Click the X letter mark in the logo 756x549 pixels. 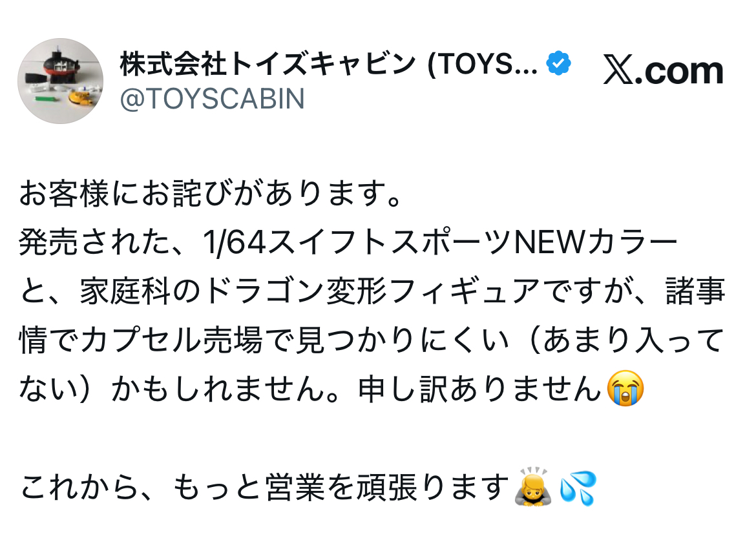tap(618, 71)
